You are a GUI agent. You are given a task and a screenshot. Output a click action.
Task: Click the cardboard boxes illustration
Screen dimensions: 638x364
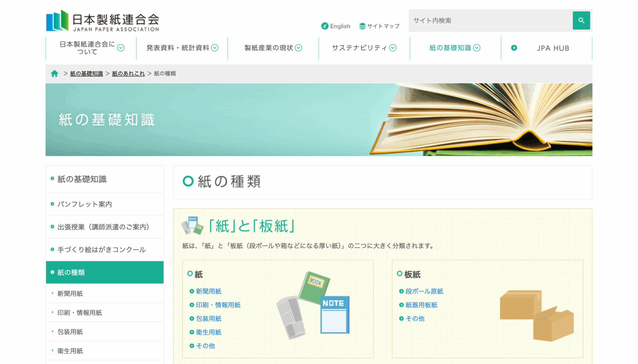coord(536,315)
